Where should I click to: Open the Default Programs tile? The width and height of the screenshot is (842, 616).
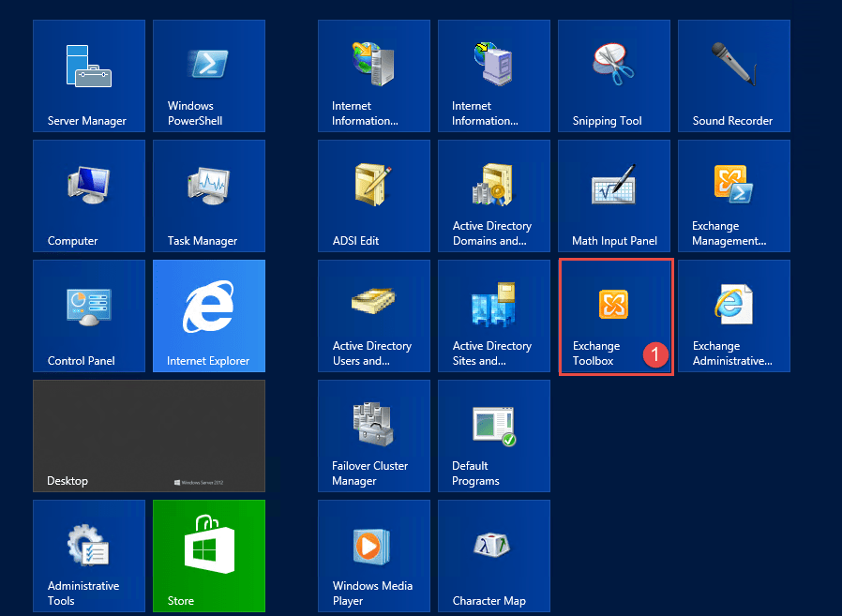[x=494, y=436]
